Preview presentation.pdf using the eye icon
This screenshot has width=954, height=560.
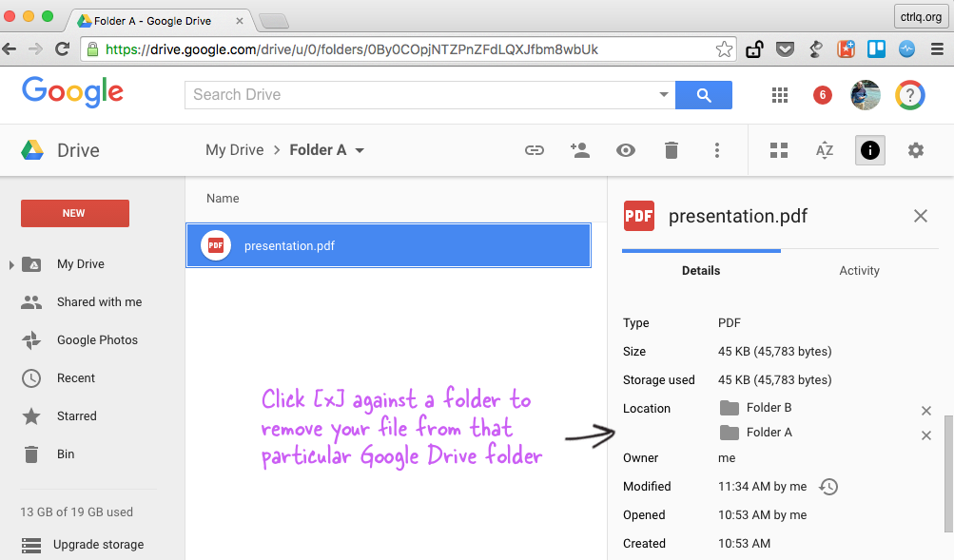coord(625,149)
